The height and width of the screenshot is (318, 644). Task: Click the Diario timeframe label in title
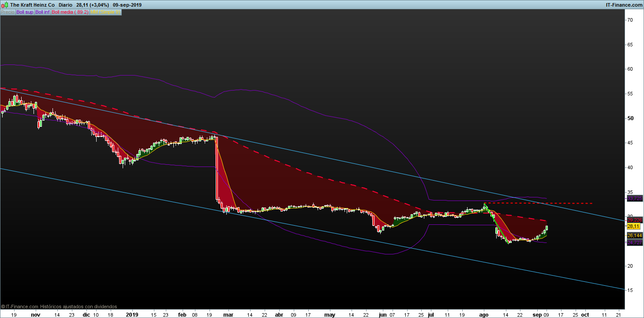pyautogui.click(x=66, y=5)
